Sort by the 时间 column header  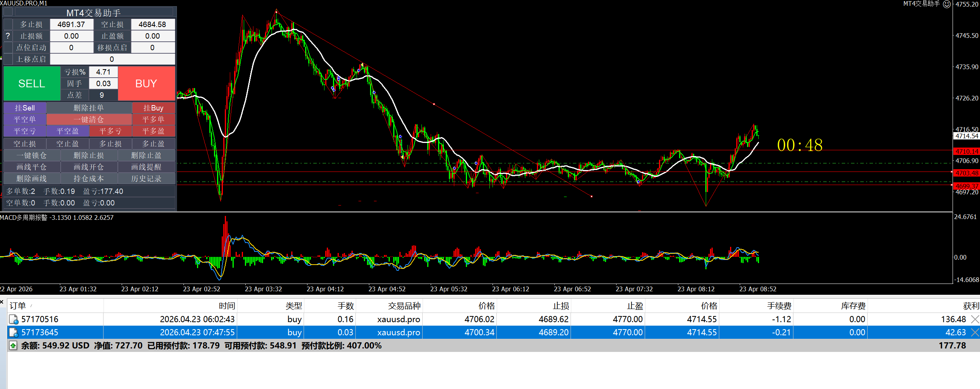170,306
